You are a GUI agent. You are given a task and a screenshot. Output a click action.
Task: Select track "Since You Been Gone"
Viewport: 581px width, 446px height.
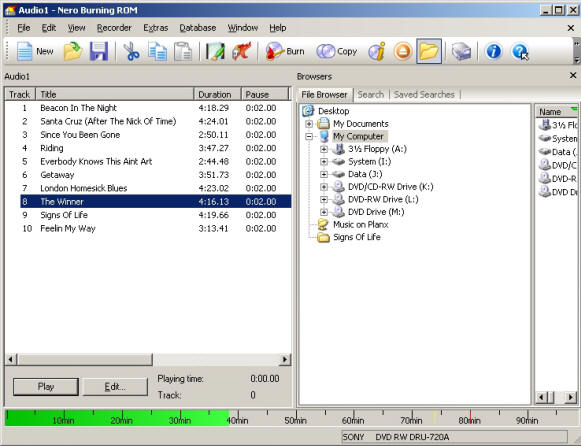[x=80, y=134]
